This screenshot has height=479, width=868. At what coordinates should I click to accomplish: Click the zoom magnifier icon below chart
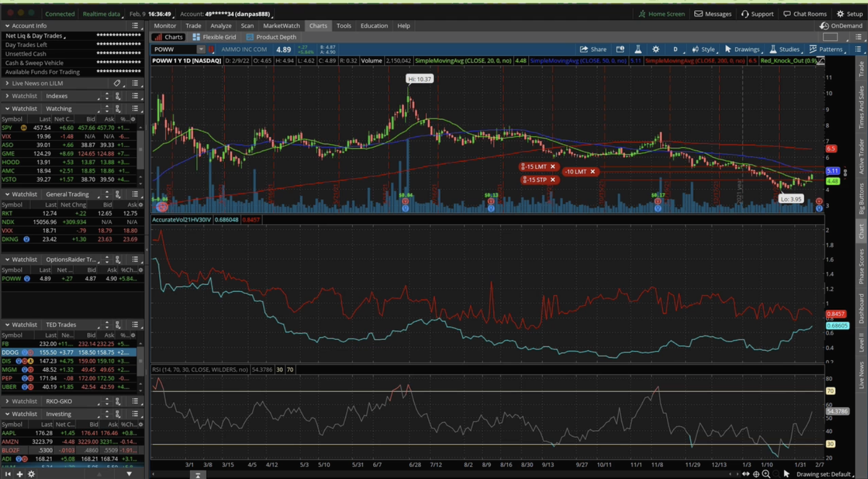(766, 474)
